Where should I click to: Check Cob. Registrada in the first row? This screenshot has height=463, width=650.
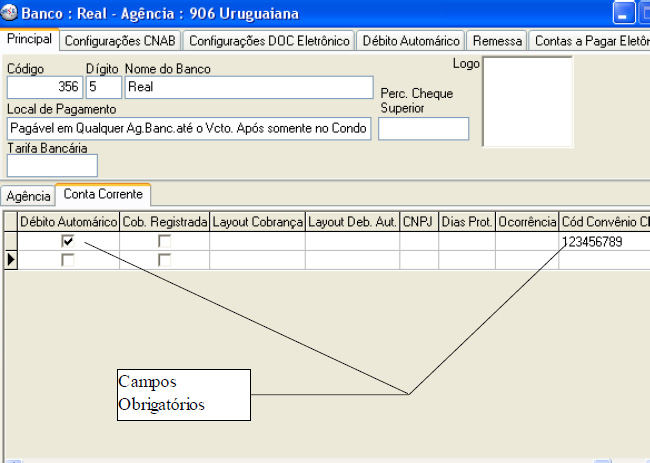[164, 241]
